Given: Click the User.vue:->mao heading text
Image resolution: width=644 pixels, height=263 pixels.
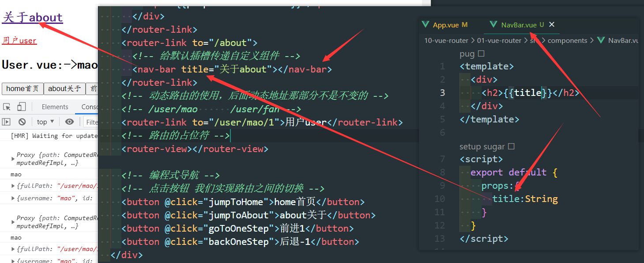Looking at the screenshot, I should pyautogui.click(x=49, y=65).
